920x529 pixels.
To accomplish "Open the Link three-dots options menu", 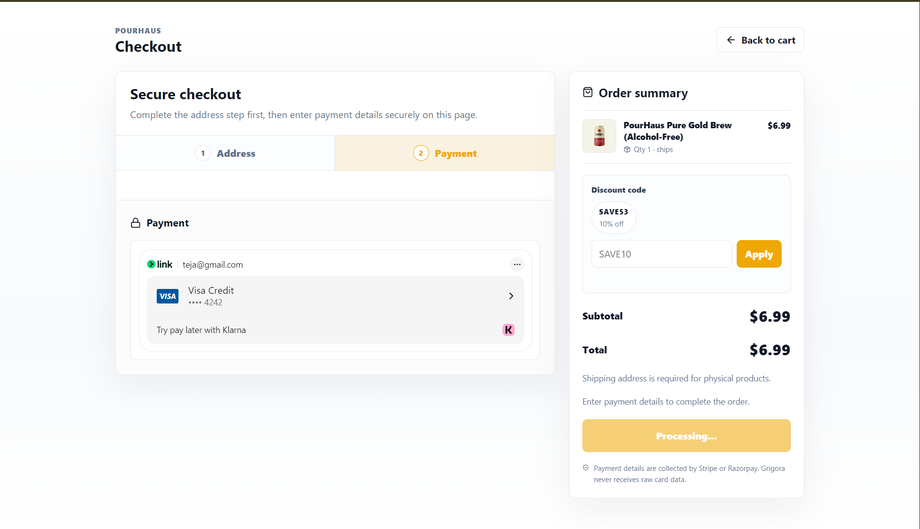I will coord(517,264).
